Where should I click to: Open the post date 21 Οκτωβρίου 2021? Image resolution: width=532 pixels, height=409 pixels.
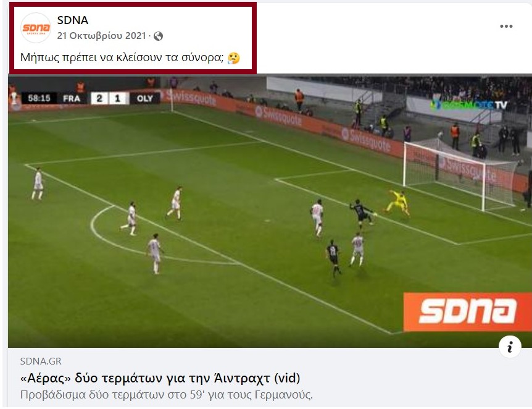[101, 36]
